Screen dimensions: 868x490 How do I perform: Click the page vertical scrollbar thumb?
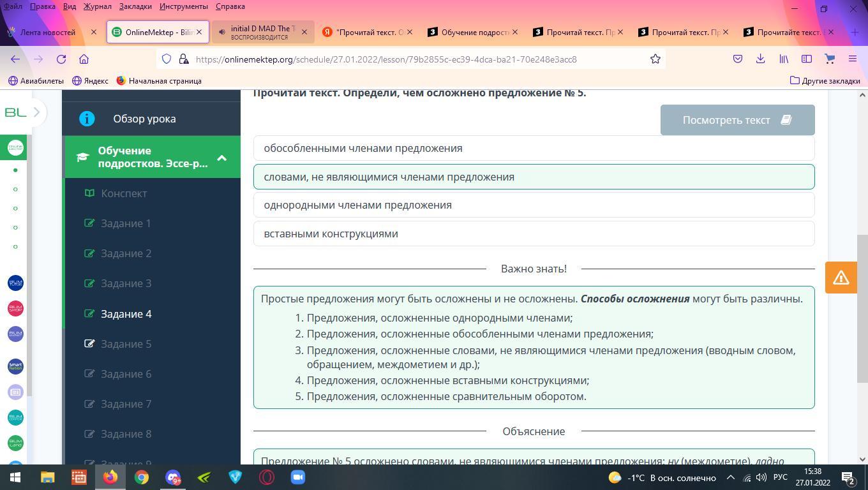click(862, 308)
